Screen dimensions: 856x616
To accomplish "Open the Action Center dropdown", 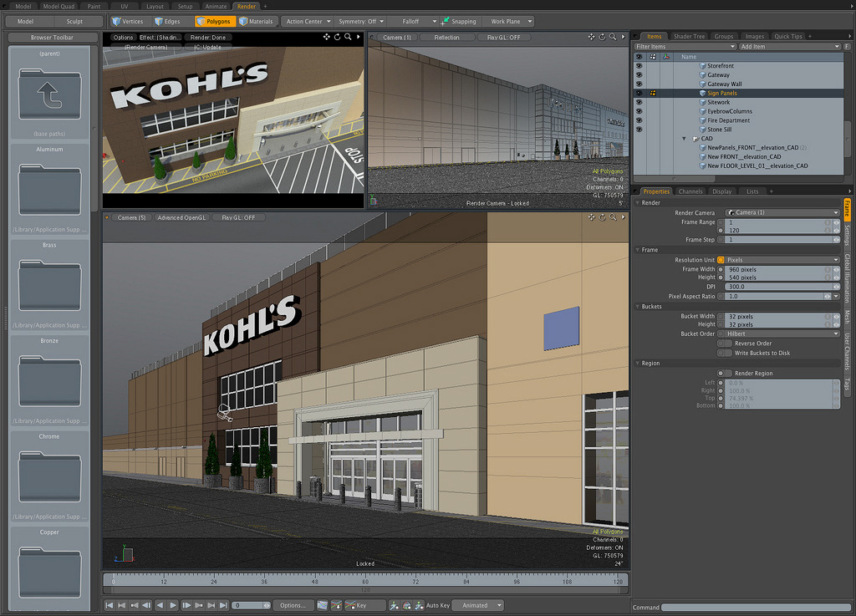I will point(308,21).
